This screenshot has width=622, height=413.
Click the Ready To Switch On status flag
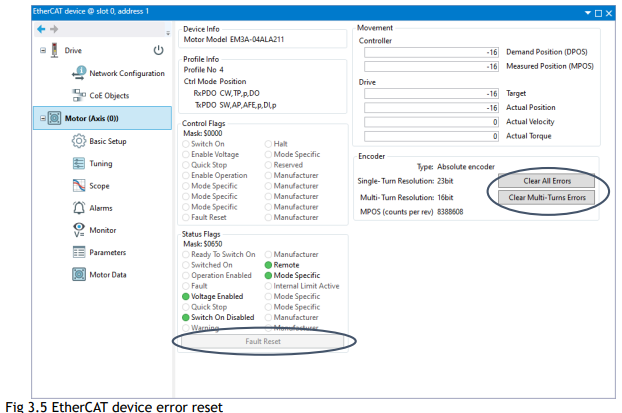tap(185, 254)
